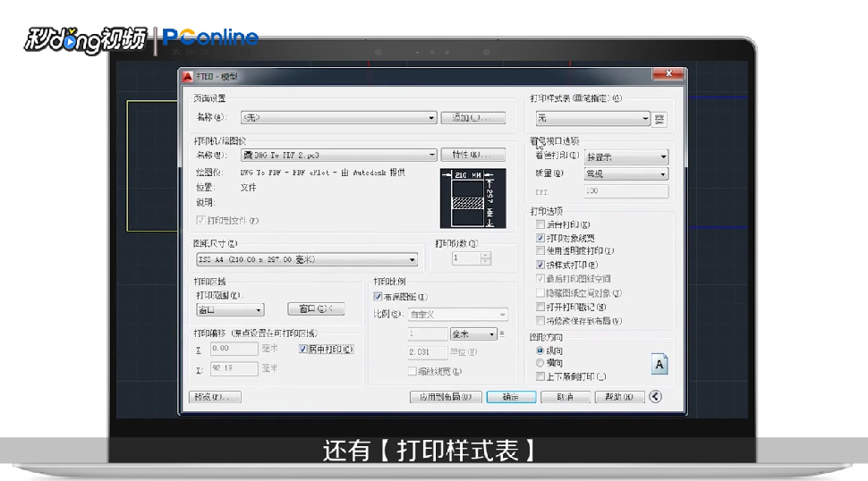Screen dimensions: 868x481
Task: Click the 应用到布局 button
Action: point(445,397)
